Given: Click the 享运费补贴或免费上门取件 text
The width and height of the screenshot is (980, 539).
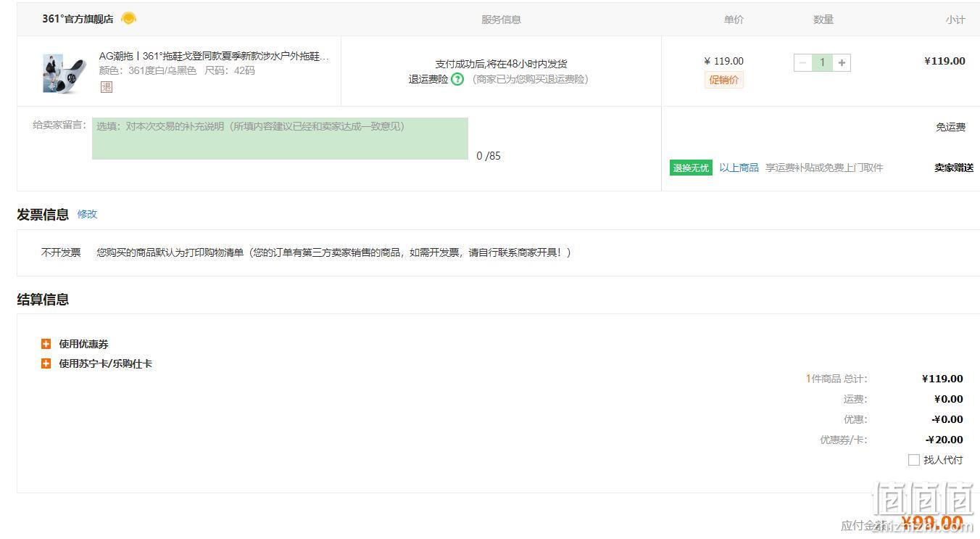Looking at the screenshot, I should click(x=824, y=168).
